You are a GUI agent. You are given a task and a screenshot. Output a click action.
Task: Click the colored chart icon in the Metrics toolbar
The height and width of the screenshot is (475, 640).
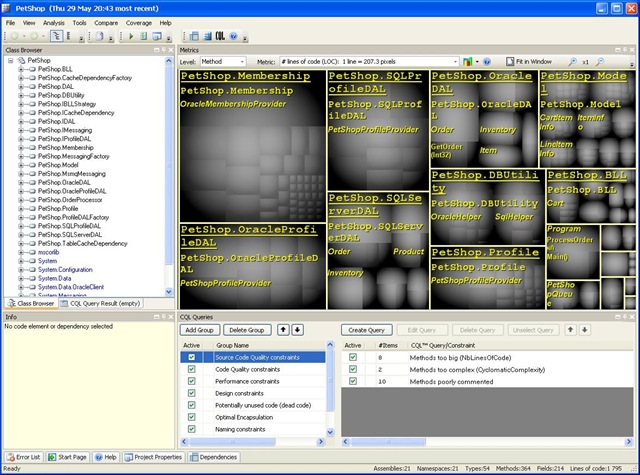coord(467,62)
